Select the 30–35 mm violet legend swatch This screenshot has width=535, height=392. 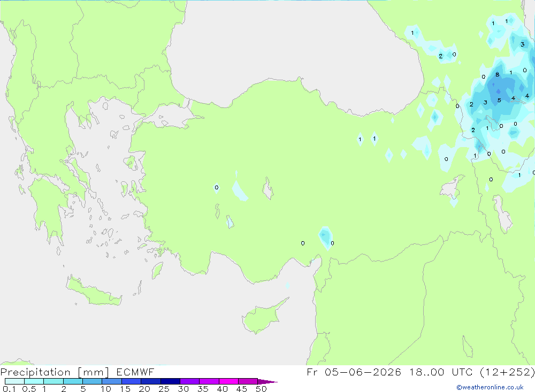[189, 381]
